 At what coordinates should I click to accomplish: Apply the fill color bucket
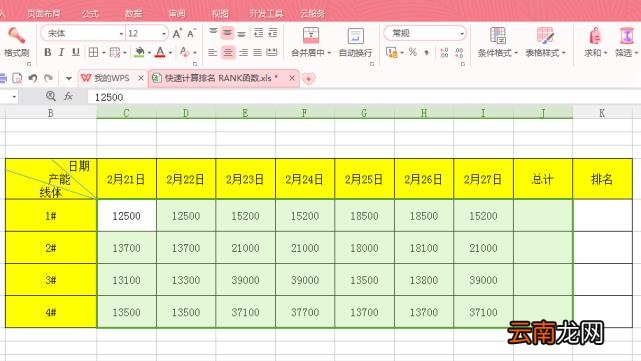pyautogui.click(x=139, y=52)
